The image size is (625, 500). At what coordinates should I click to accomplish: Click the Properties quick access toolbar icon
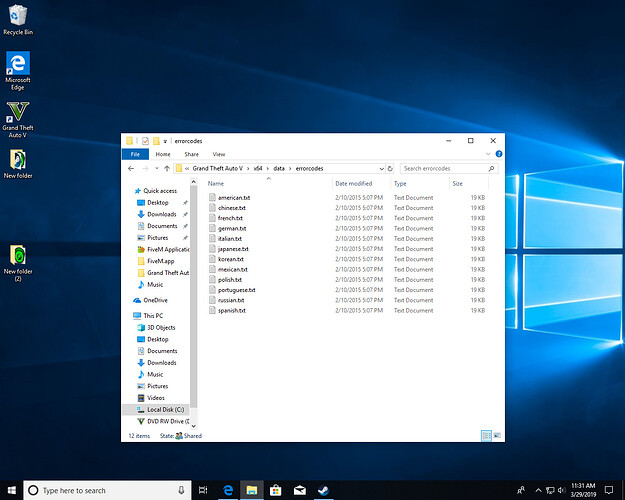pos(145,141)
